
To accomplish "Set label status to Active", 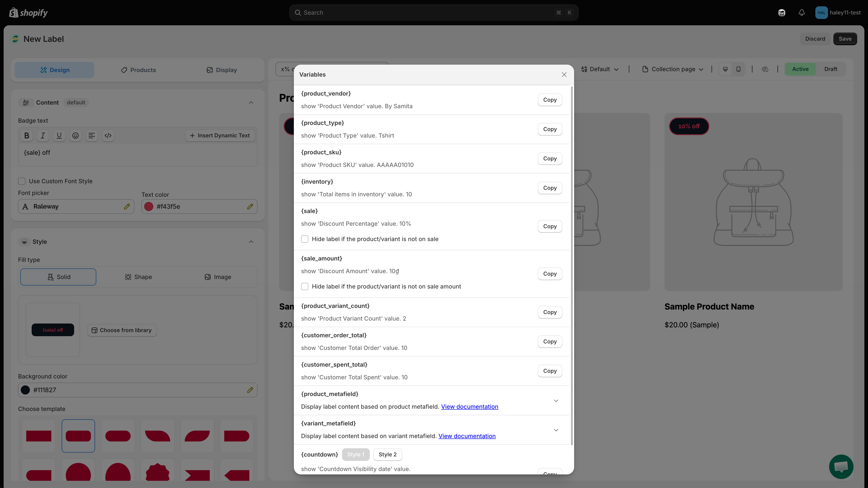I will pos(800,69).
